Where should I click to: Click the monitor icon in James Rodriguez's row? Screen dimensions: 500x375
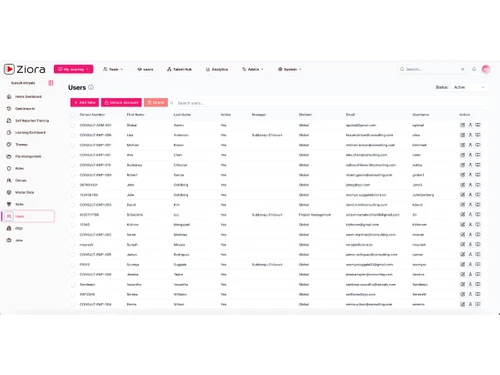tap(478, 254)
